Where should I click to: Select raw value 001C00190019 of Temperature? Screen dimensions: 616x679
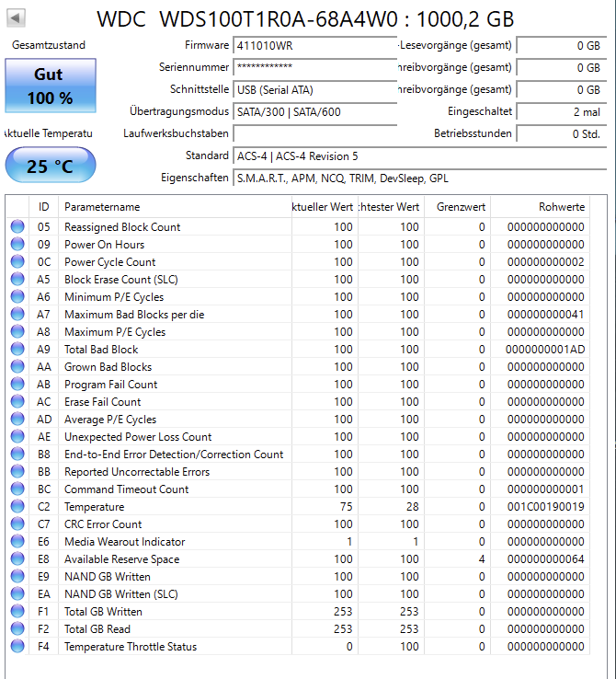545,507
